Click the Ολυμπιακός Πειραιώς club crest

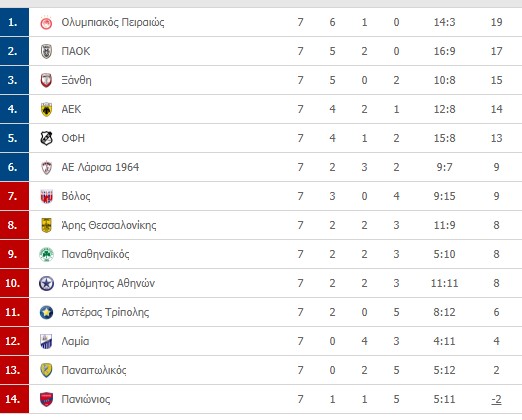(x=46, y=23)
